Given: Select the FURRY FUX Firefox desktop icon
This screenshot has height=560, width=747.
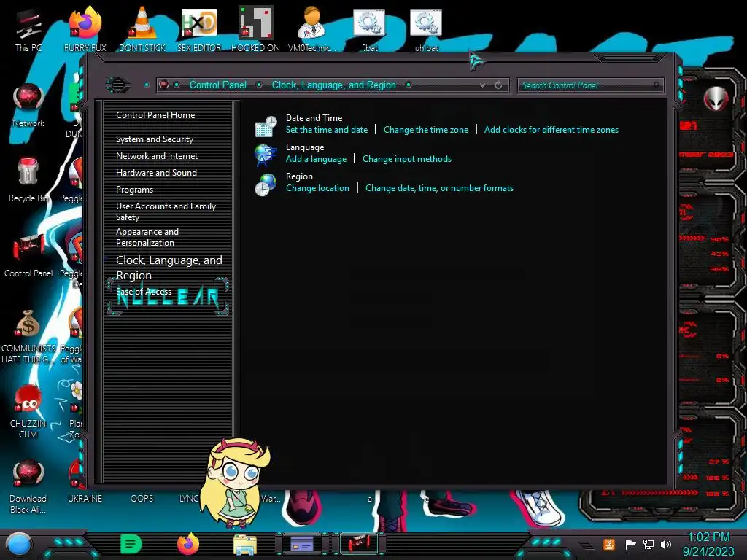Looking at the screenshot, I should pos(85,31).
